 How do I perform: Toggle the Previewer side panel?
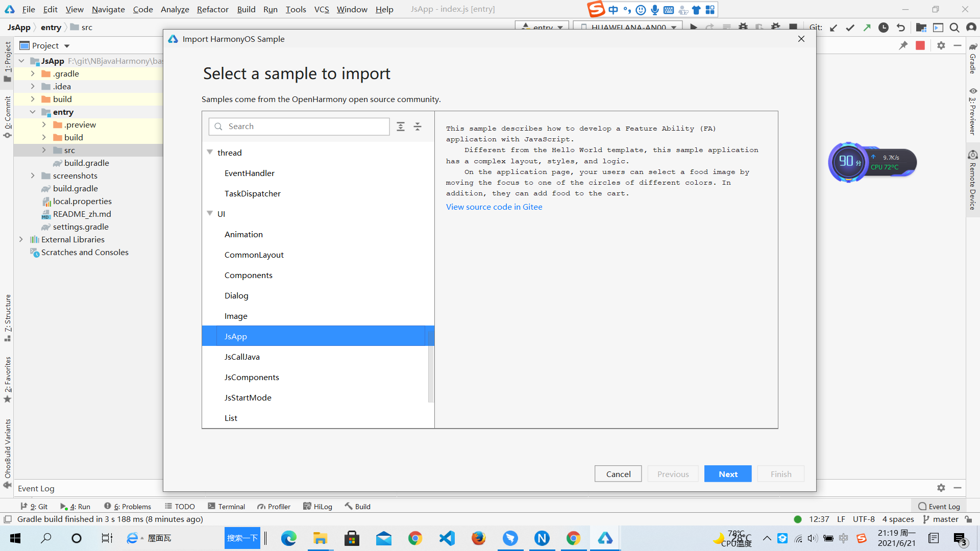coord(973,112)
